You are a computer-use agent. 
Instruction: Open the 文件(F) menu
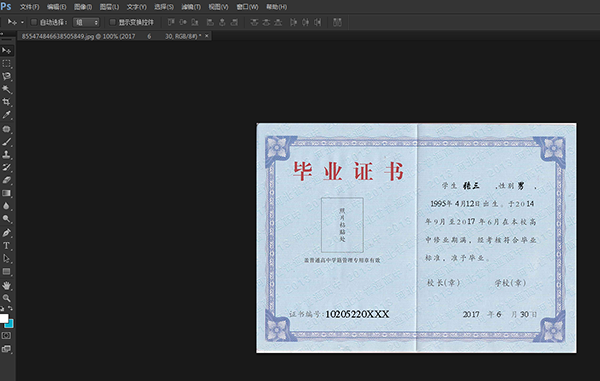click(29, 7)
